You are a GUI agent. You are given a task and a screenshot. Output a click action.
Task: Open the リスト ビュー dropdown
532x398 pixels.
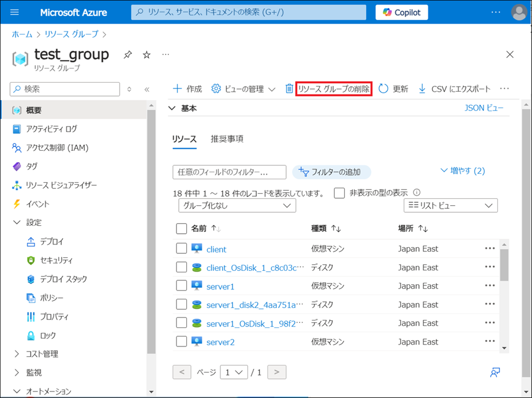point(451,206)
